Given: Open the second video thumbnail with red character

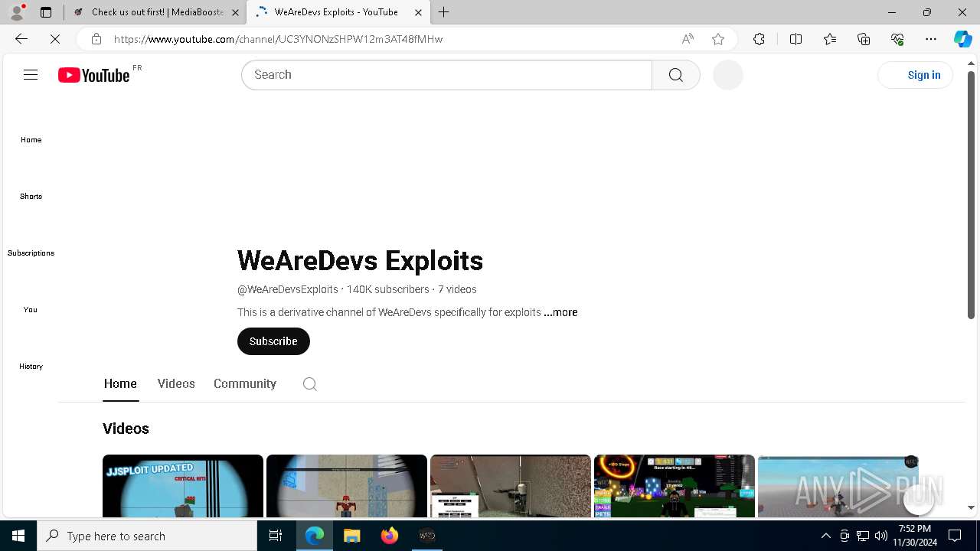Looking at the screenshot, I should pyautogui.click(x=347, y=486).
